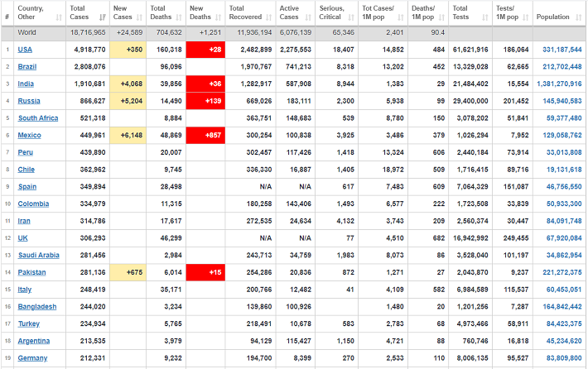
Task: Open the USA country link
Action: [25, 50]
